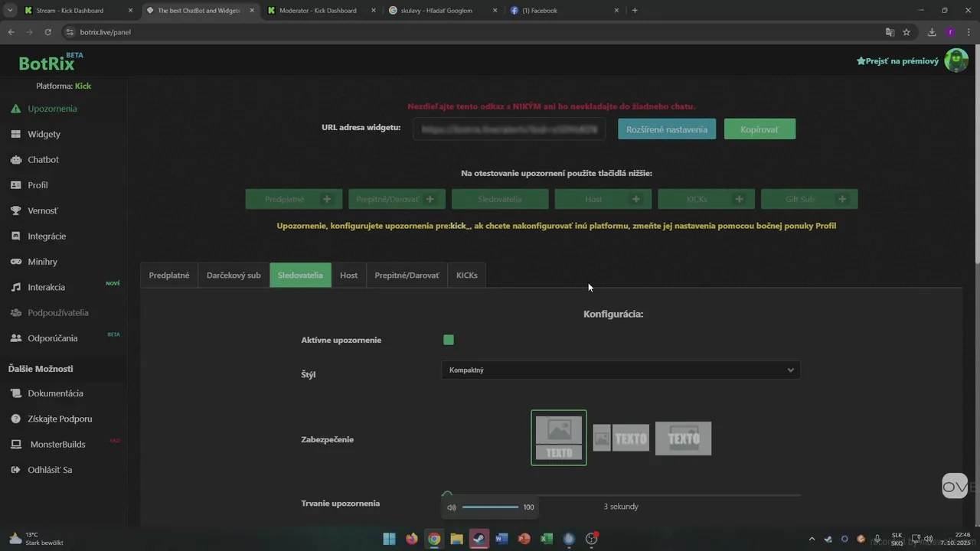This screenshot has width=980, height=551.
Task: Click the Interakcia music note icon
Action: click(15, 287)
